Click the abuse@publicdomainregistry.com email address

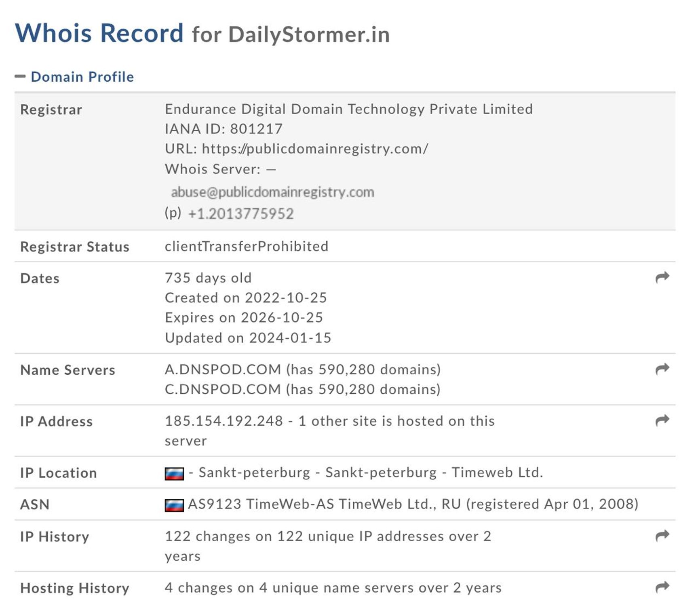coord(272,192)
